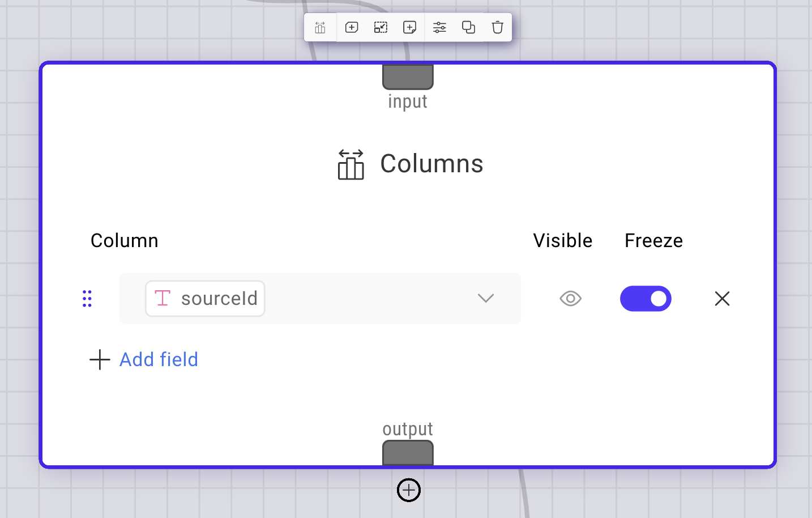Open the sourceId column selector dropdown
This screenshot has height=518, width=812.
486,298
